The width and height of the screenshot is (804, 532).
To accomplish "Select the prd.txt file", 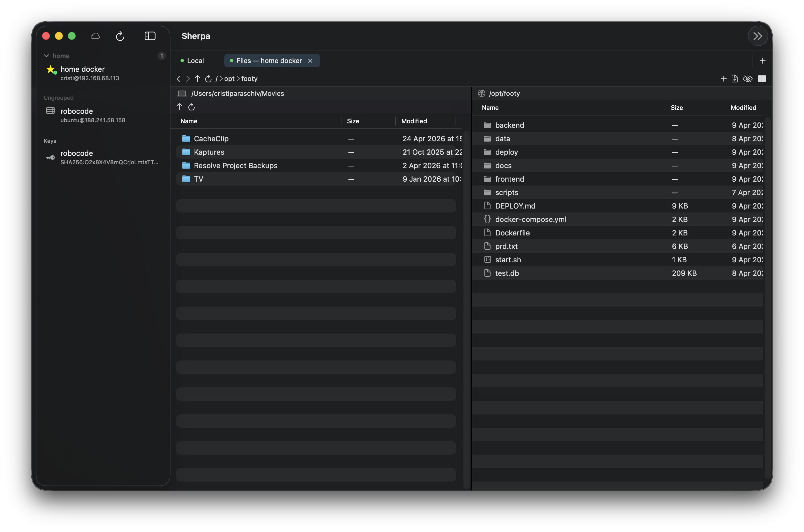I will 617,246.
